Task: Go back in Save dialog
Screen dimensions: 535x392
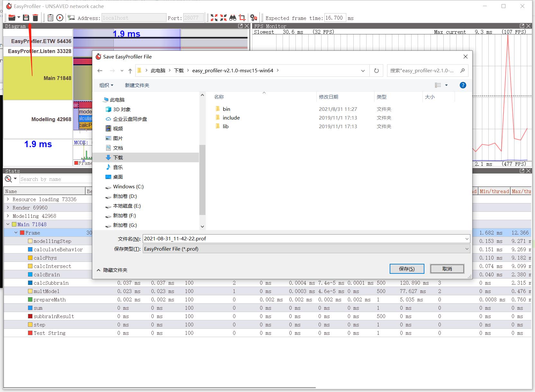Action: tap(100, 71)
